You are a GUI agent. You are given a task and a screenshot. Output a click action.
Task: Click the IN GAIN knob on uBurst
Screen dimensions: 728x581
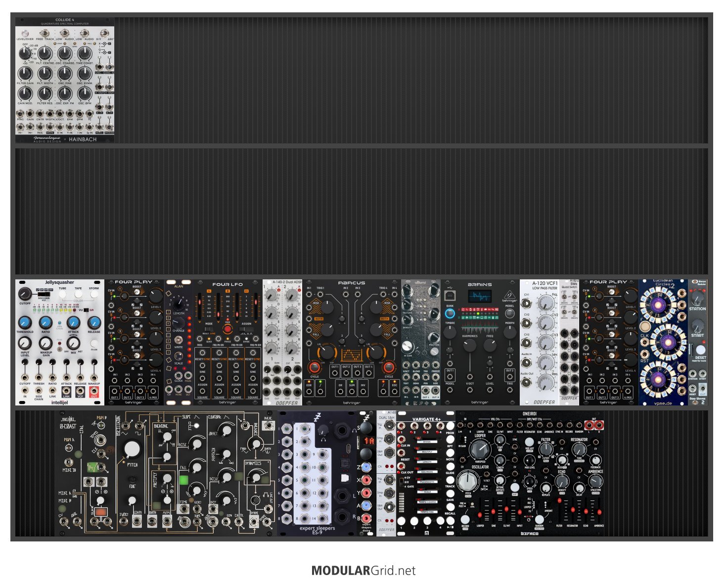click(x=408, y=347)
